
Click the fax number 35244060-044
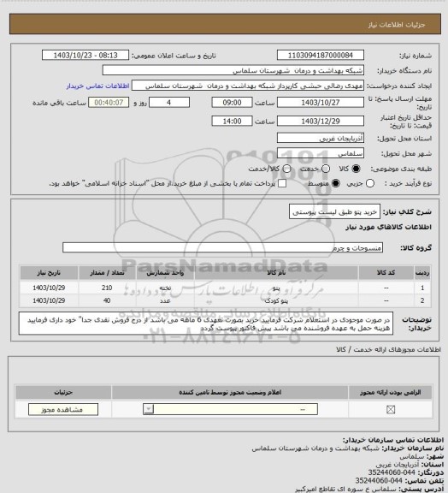point(392,472)
